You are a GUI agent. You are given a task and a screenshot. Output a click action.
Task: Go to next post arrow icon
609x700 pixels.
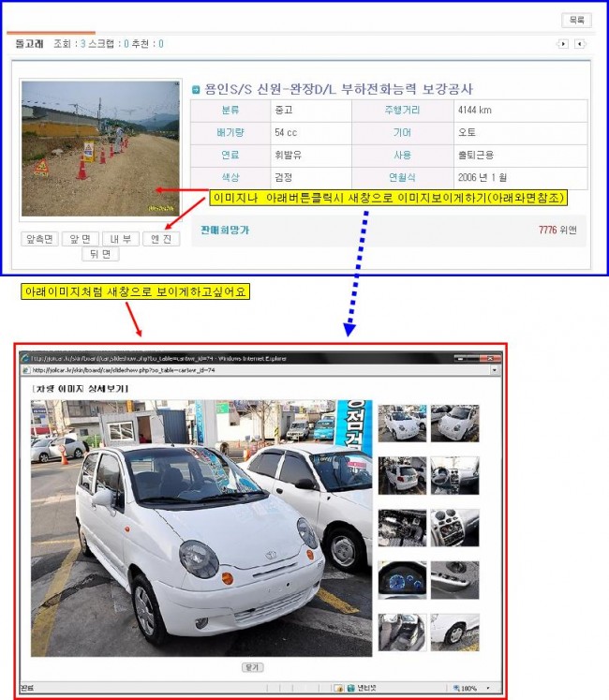pyautogui.click(x=579, y=44)
